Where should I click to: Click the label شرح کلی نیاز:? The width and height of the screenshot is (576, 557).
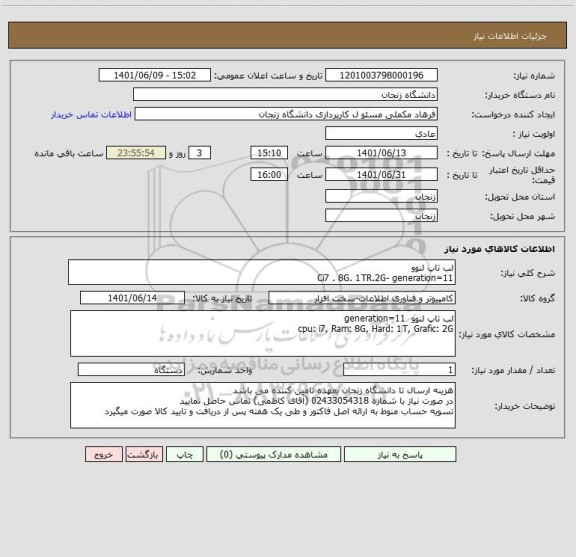click(x=528, y=273)
